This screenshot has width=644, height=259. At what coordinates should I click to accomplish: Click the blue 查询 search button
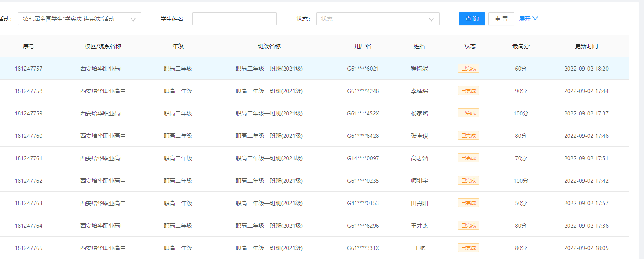tap(472, 19)
